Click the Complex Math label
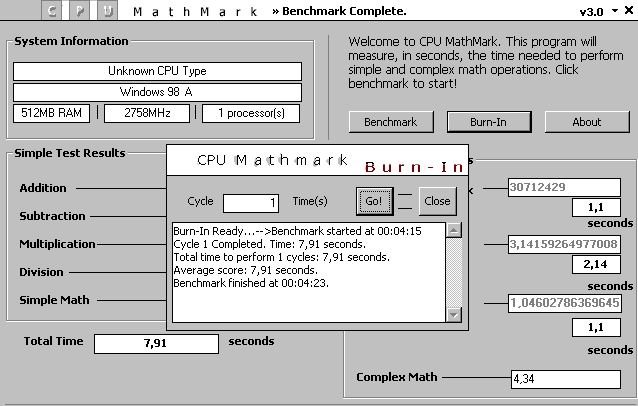Screen dimensions: 638x406 click(x=397, y=378)
